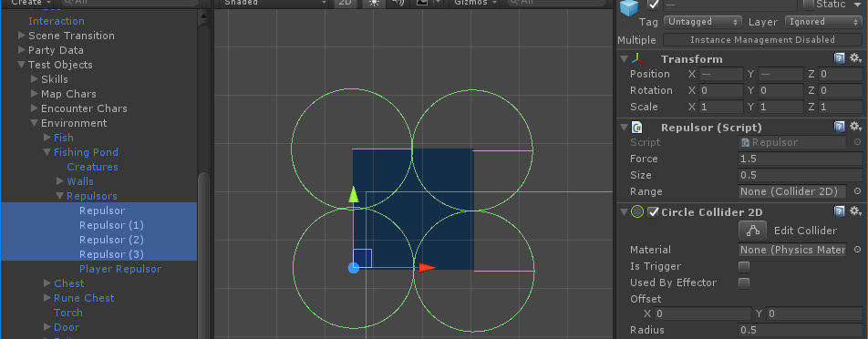Toggle Circle Collider 2D enabled checkbox
This screenshot has height=339, width=868.
click(x=653, y=211)
